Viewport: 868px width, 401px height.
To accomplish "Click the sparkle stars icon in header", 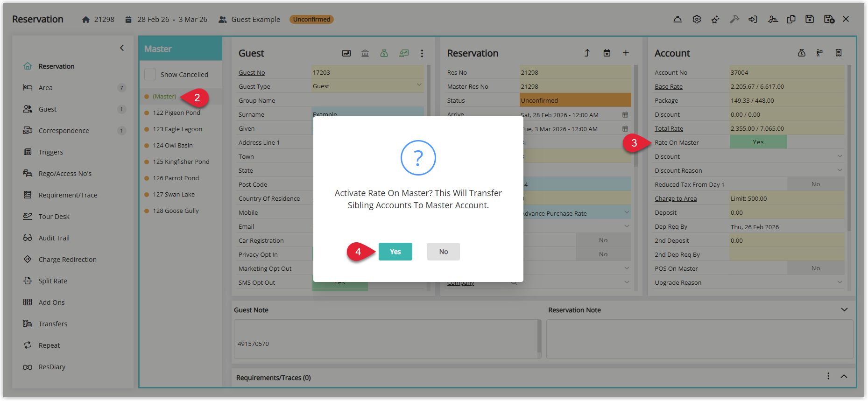I will point(715,19).
